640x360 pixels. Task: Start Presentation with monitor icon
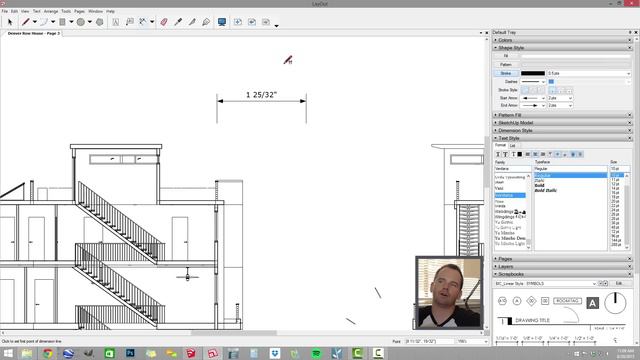[x=222, y=22]
